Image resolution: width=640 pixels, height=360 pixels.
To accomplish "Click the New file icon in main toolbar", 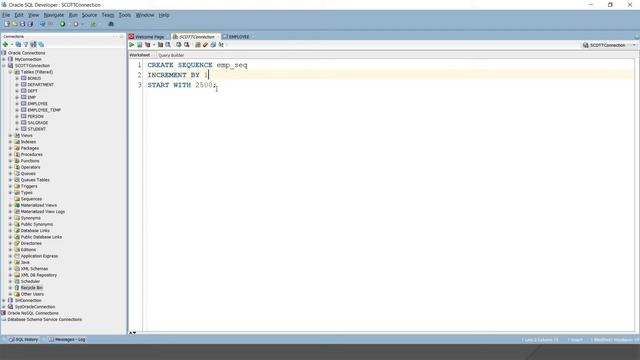I will pyautogui.click(x=7, y=24).
